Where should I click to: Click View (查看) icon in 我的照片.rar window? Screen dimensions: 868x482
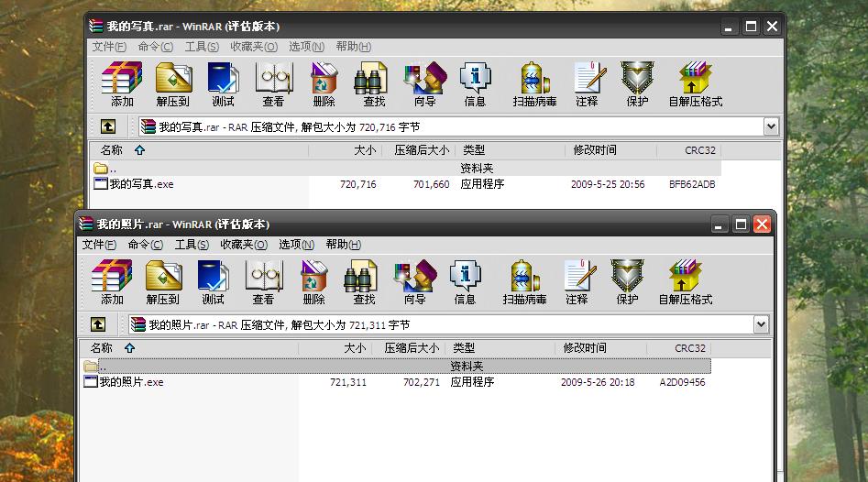pyautogui.click(x=263, y=282)
